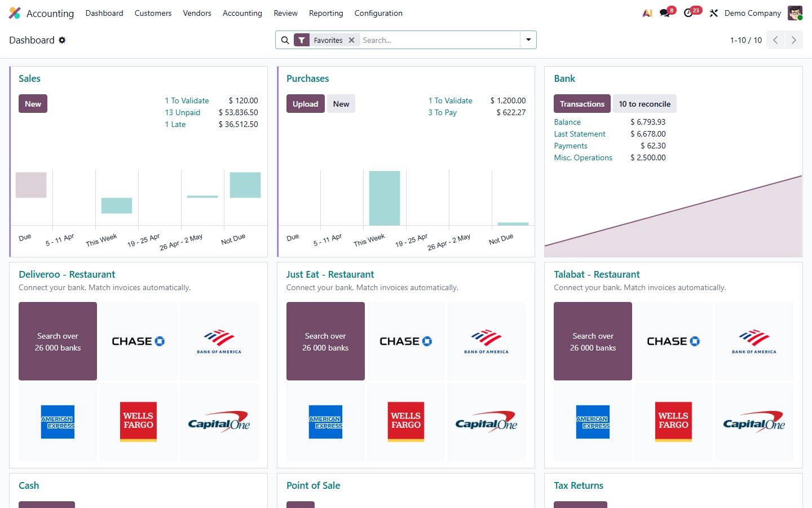
Task: Open developer tools crossed-wrench icon
Action: 713,12
